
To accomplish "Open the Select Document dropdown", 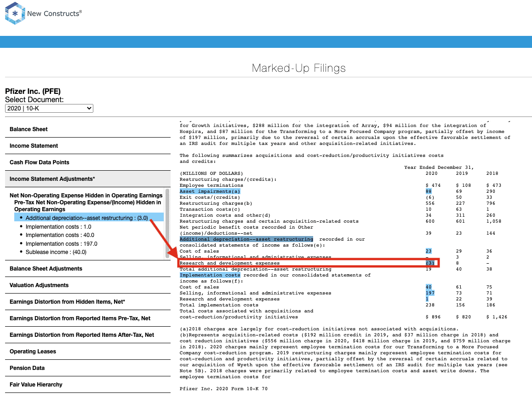I will pyautogui.click(x=49, y=108).
